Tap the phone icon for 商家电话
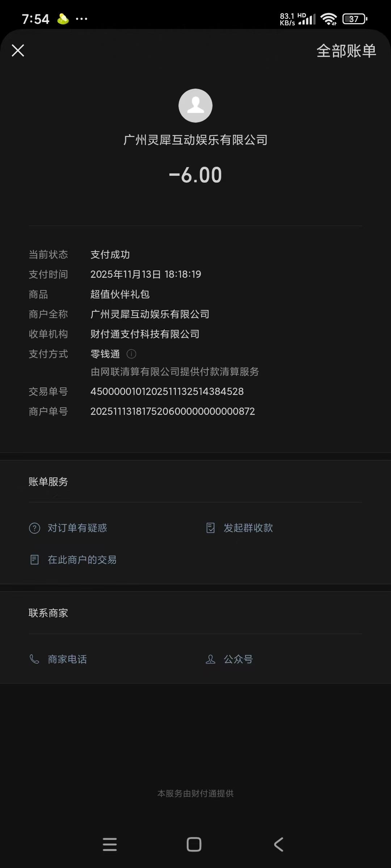This screenshot has width=391, height=868. [x=34, y=659]
